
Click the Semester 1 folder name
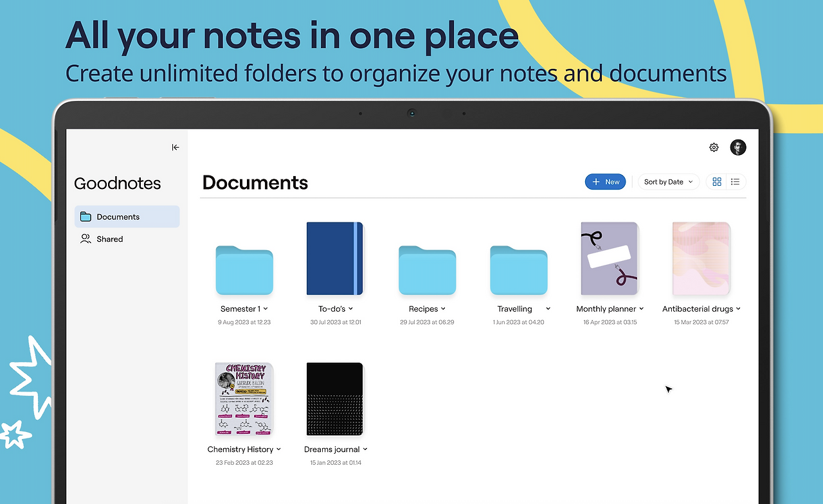click(x=240, y=309)
